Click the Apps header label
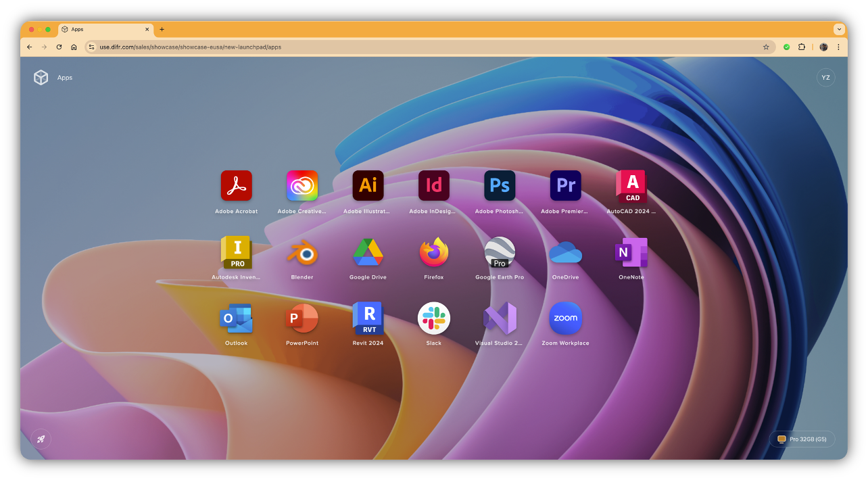868x480 pixels. (65, 78)
